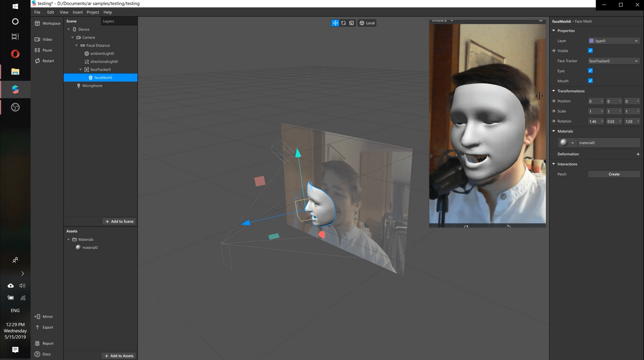Click Create patch button

614,174
